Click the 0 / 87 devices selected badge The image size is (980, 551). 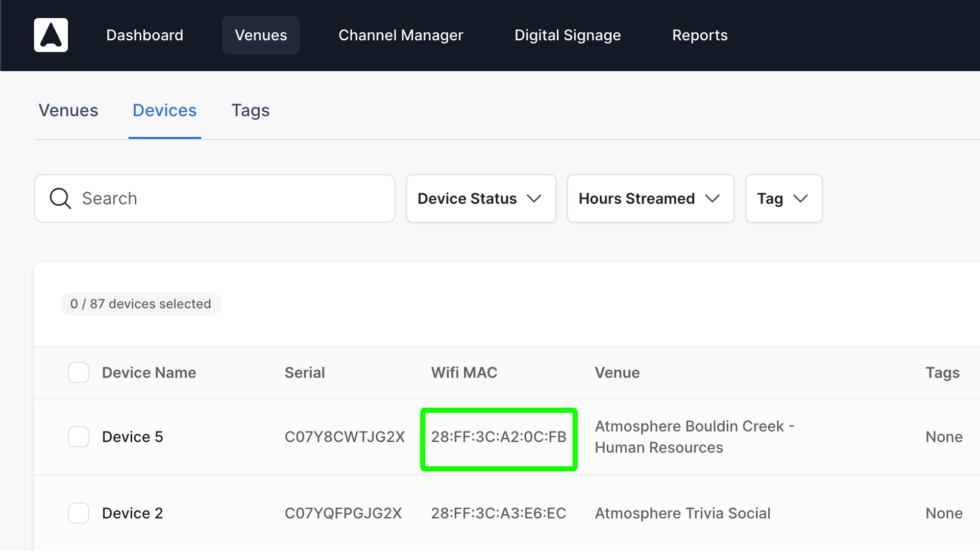pos(140,304)
